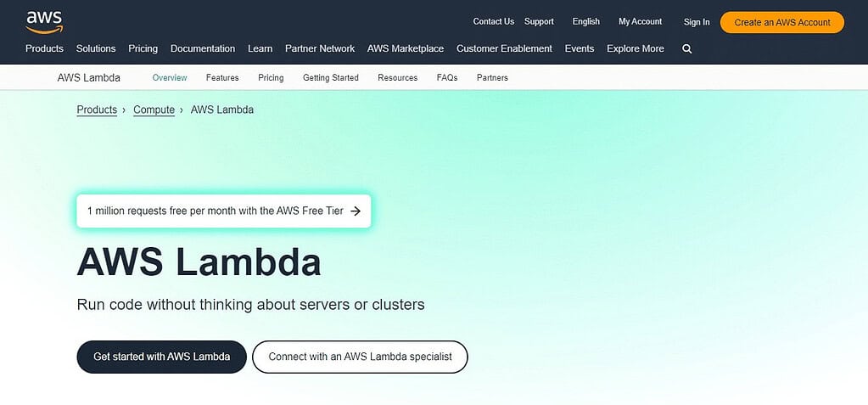Open Pricing in top navigation
The height and width of the screenshot is (405, 868).
(143, 48)
